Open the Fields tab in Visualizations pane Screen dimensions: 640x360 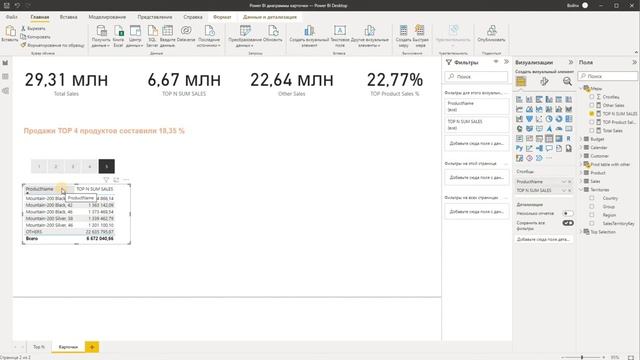tap(521, 82)
